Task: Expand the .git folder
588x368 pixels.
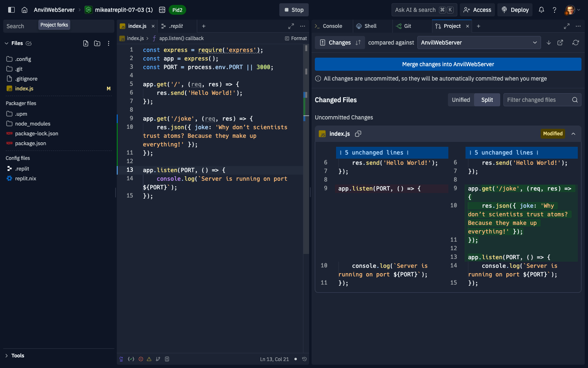Action: coord(59,69)
